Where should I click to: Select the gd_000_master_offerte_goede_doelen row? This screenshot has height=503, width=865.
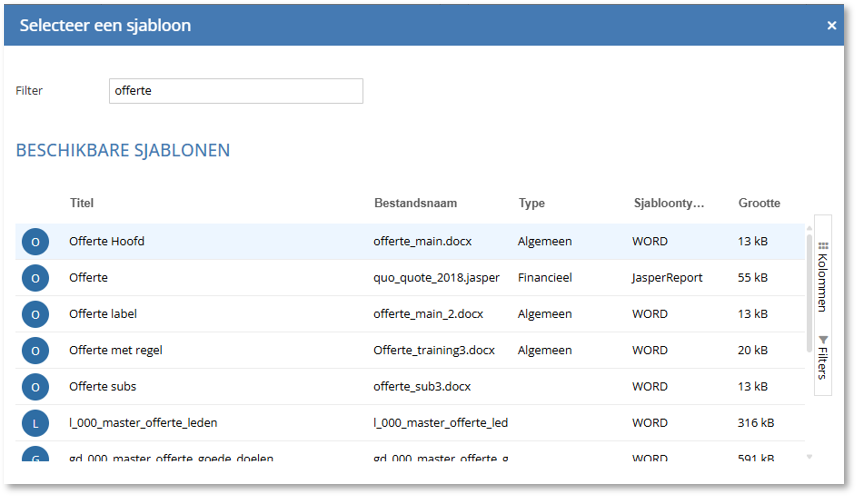[x=171, y=458]
